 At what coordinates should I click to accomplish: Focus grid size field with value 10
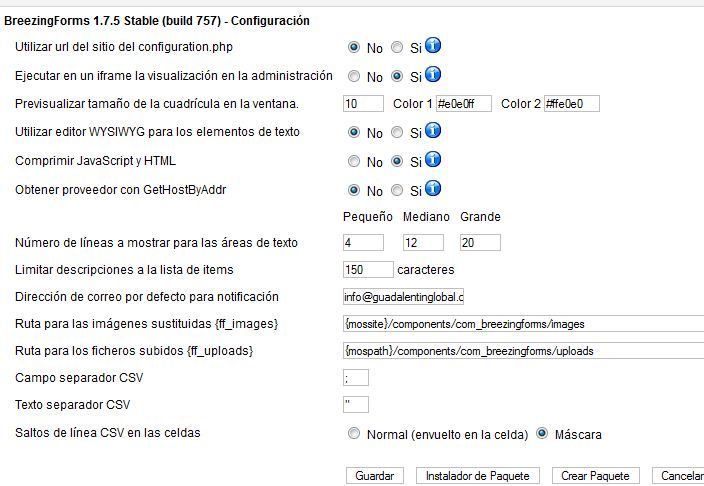click(x=363, y=104)
